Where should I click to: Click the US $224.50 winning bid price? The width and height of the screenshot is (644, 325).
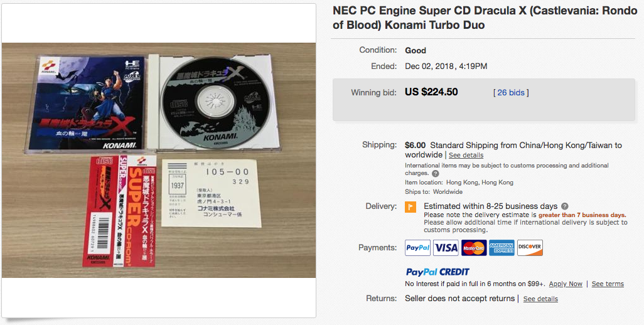pyautogui.click(x=431, y=92)
